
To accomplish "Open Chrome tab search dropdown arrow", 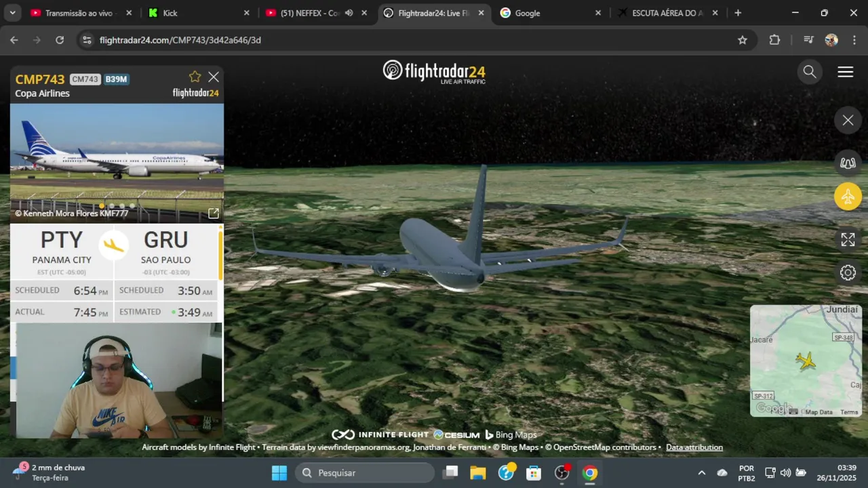I will [x=13, y=13].
